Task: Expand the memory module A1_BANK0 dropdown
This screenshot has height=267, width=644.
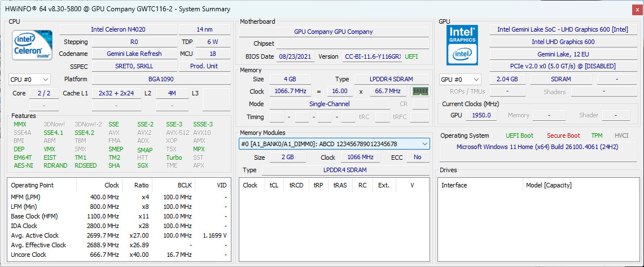Action: (x=334, y=144)
